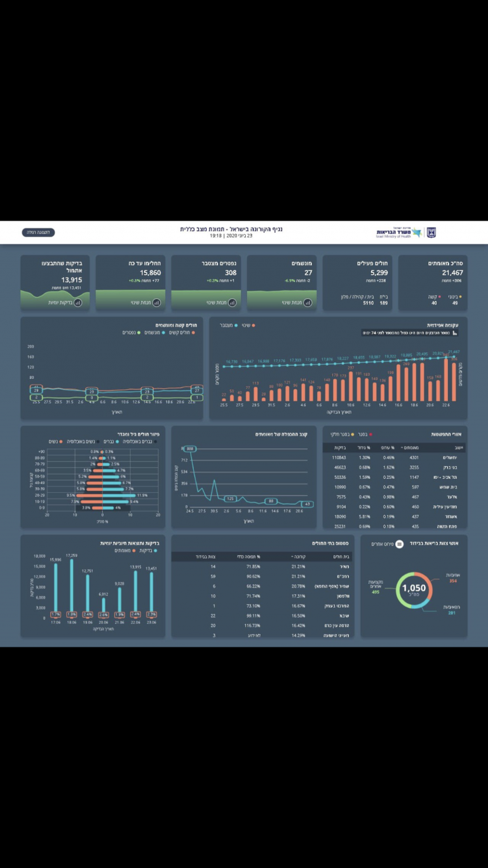
Task: Open daily tests chart icon (בדיקות יומיות)
Action: click(x=78, y=303)
